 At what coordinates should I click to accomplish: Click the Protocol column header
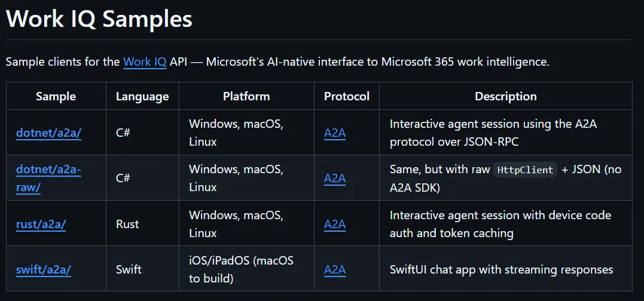347,96
